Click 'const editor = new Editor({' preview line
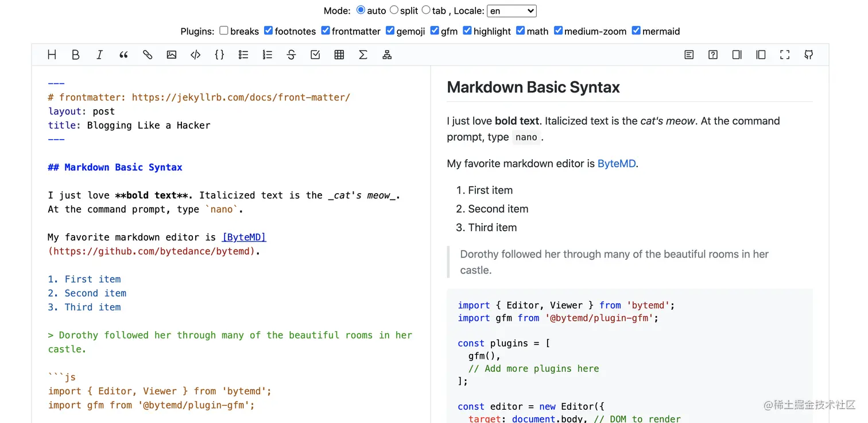Image resolution: width=868 pixels, height=423 pixels. [x=531, y=406]
